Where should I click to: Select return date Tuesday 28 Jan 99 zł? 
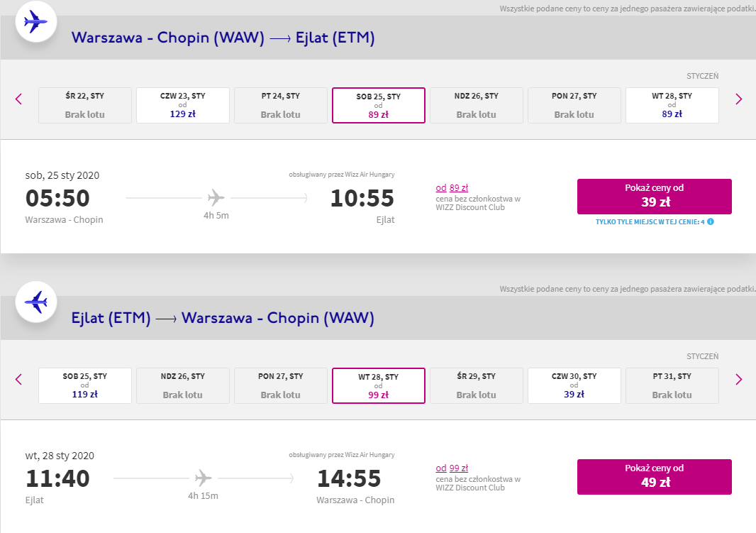(379, 385)
